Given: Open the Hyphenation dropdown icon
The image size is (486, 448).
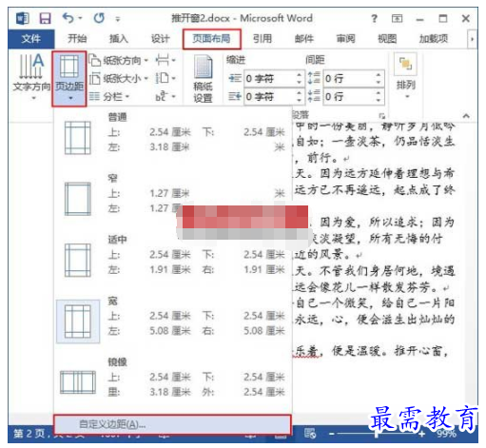Looking at the screenshot, I should pos(165,96).
